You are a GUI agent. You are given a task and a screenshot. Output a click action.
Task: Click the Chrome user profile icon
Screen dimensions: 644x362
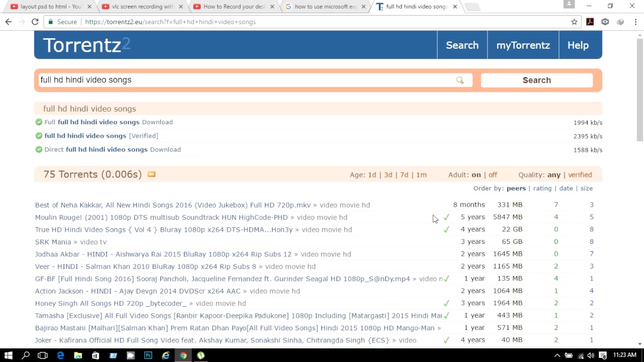[x=569, y=4]
